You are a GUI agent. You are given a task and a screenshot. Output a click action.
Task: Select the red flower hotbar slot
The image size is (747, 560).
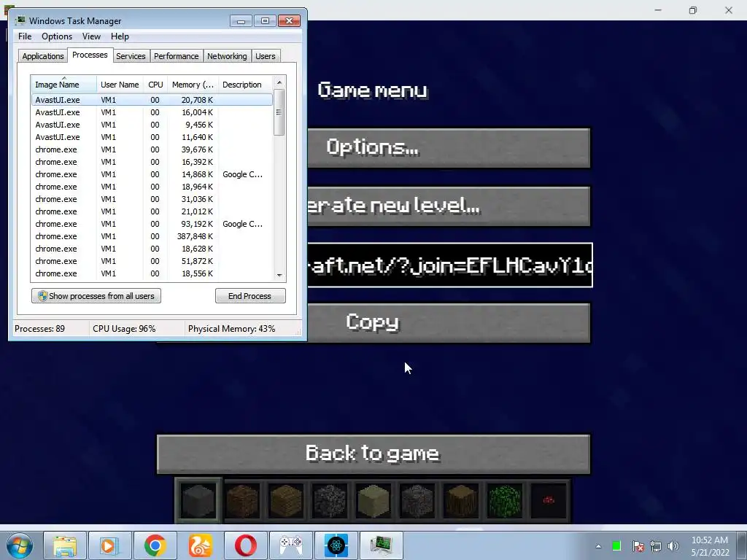pyautogui.click(x=549, y=500)
